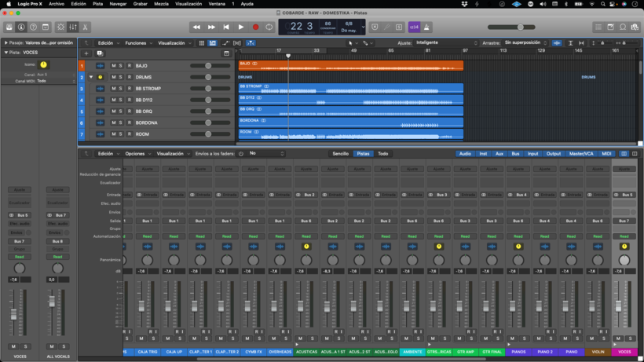
Task: Open the media Browsers button
Action: coord(635,27)
